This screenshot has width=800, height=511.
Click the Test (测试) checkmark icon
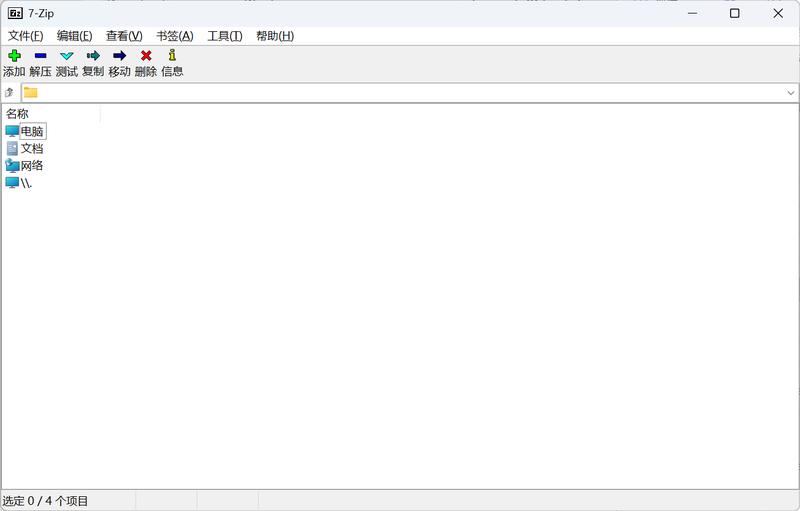click(x=67, y=56)
